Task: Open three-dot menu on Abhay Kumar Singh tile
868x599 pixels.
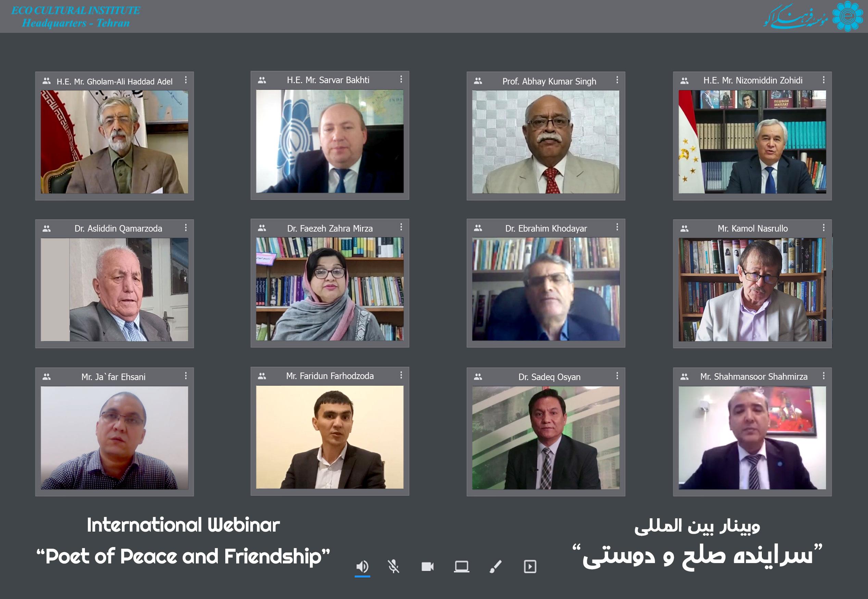Action: (617, 80)
